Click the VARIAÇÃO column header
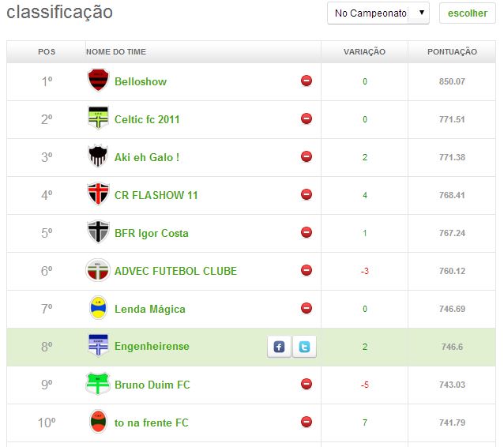Image resolution: width=504 pixels, height=447 pixels. click(364, 52)
